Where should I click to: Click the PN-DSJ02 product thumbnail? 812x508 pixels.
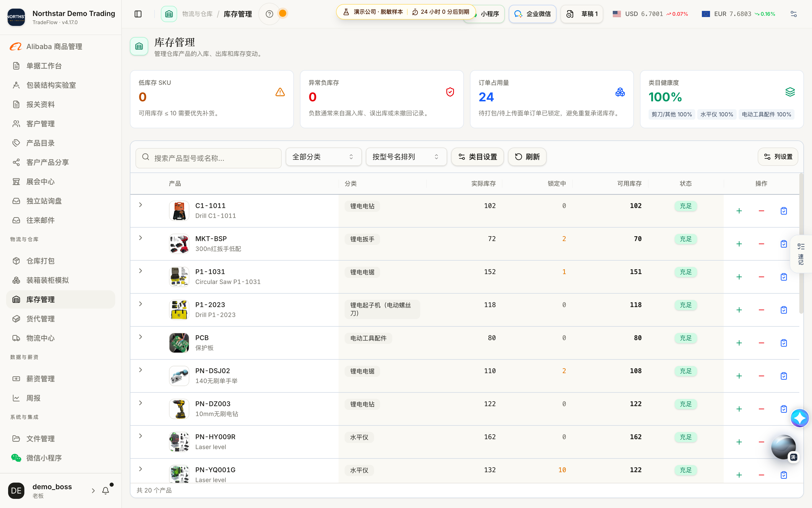point(179,376)
